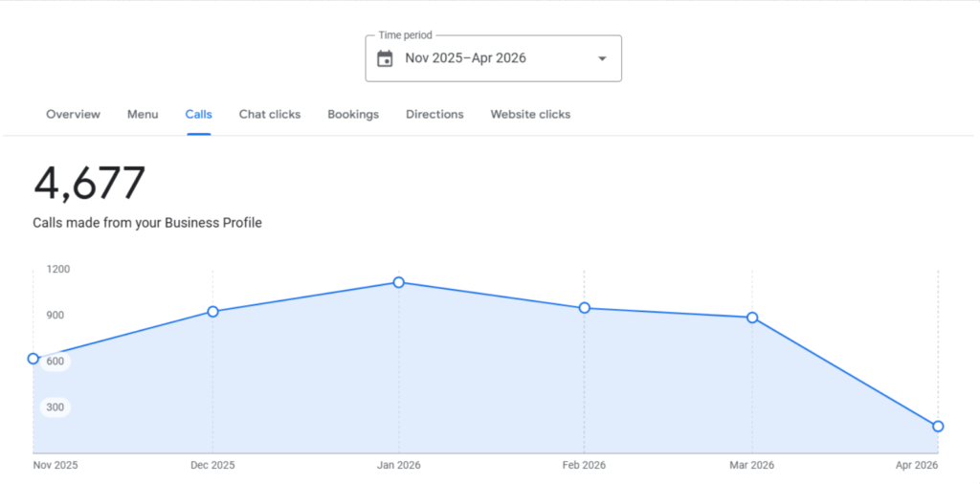Select the Calls tab
This screenshot has width=980, height=484.
pyautogui.click(x=199, y=114)
